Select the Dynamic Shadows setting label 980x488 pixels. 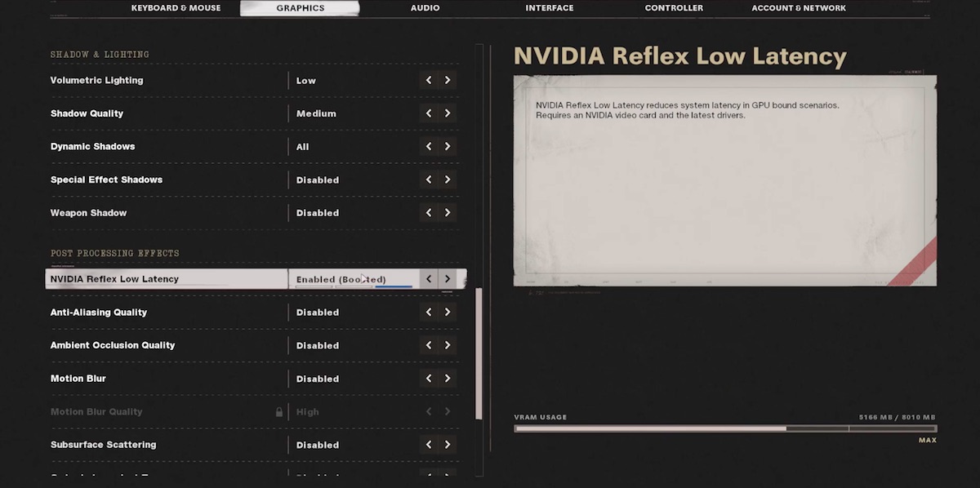pyautogui.click(x=92, y=147)
